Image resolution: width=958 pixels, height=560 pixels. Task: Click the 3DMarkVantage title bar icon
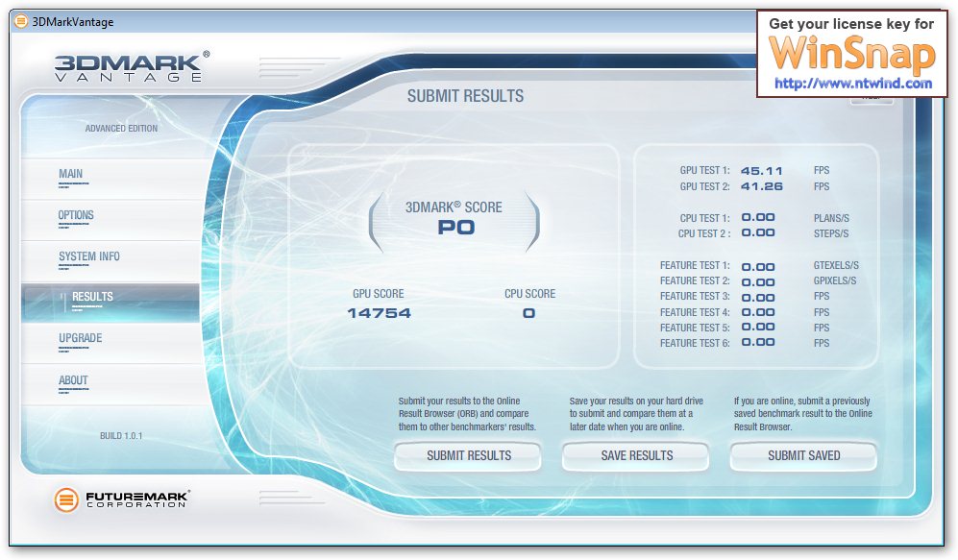[21, 22]
